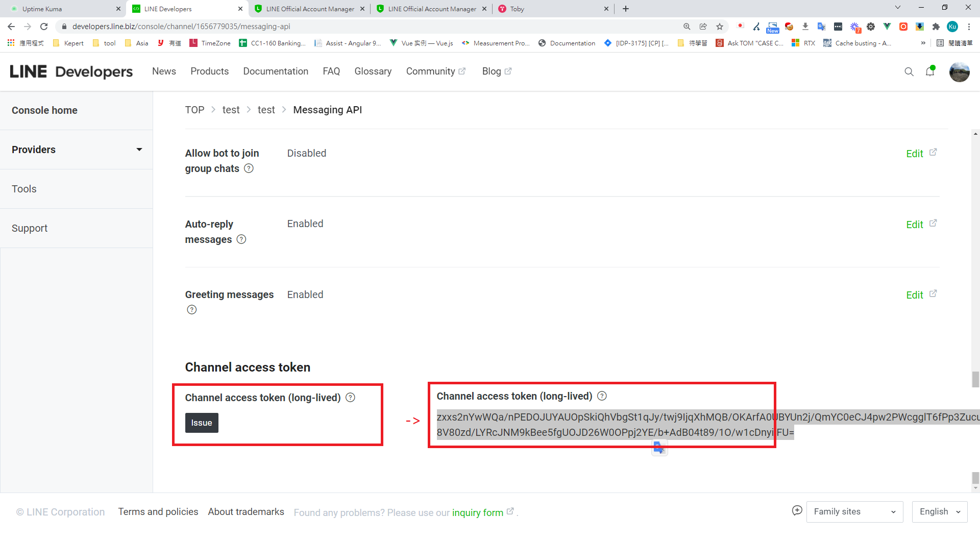Click Edit link for Auto-reply messages
Image resolution: width=980 pixels, height=541 pixels.
914,225
